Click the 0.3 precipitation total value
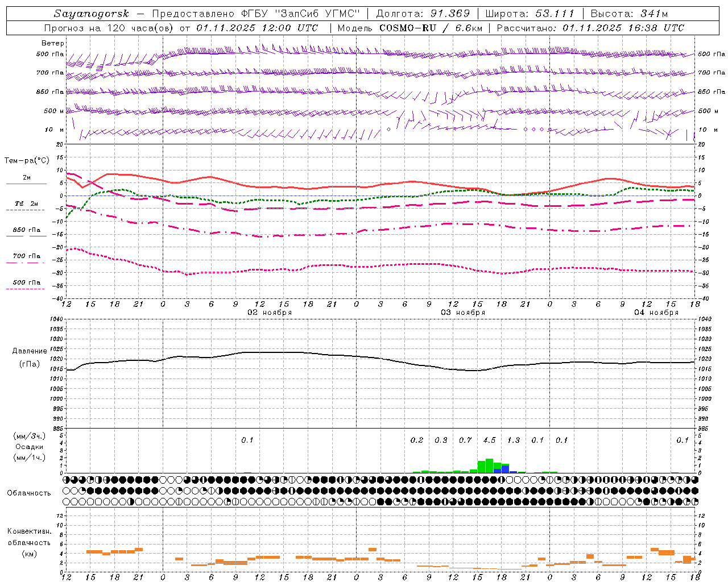Screen dimensions: 728x582 coord(441,440)
